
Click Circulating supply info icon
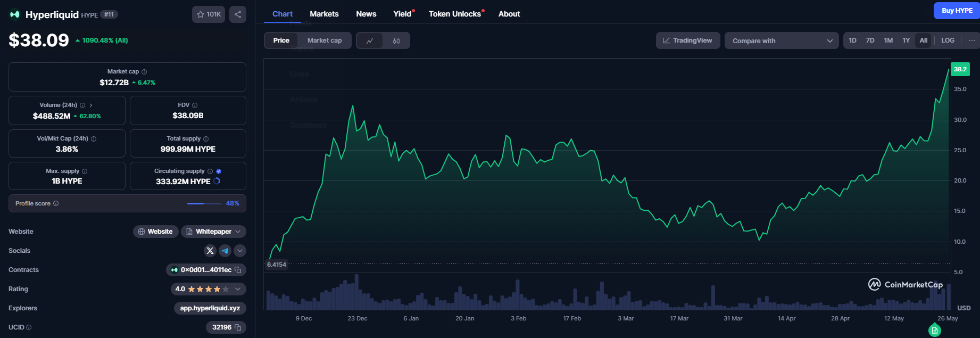[x=210, y=171]
